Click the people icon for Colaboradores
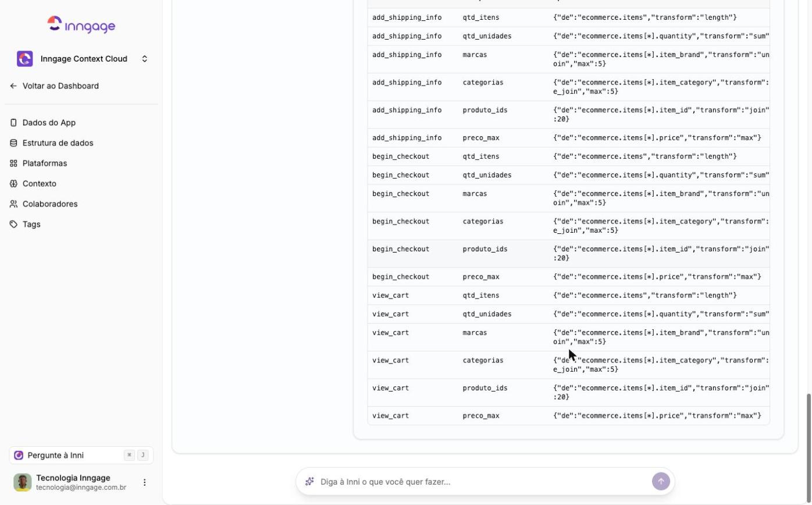The width and height of the screenshot is (812, 505). click(x=13, y=204)
